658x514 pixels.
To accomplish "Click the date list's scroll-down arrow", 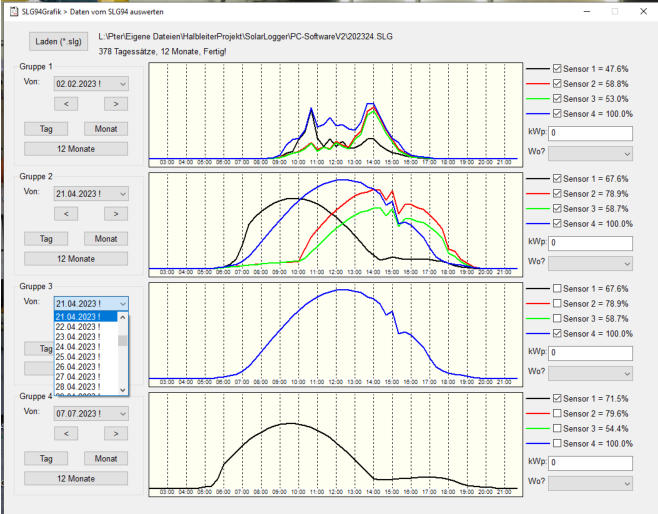I will (123, 389).
